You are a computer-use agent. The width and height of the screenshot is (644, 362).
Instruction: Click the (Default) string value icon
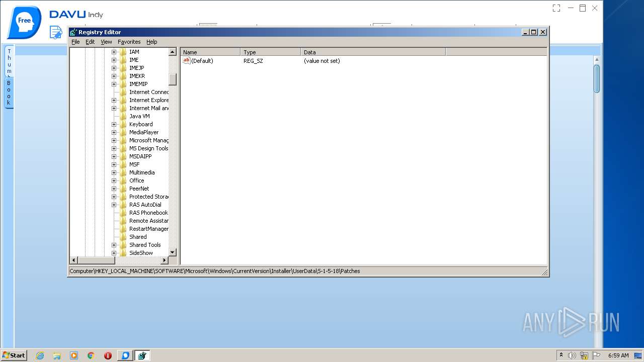coord(186,60)
